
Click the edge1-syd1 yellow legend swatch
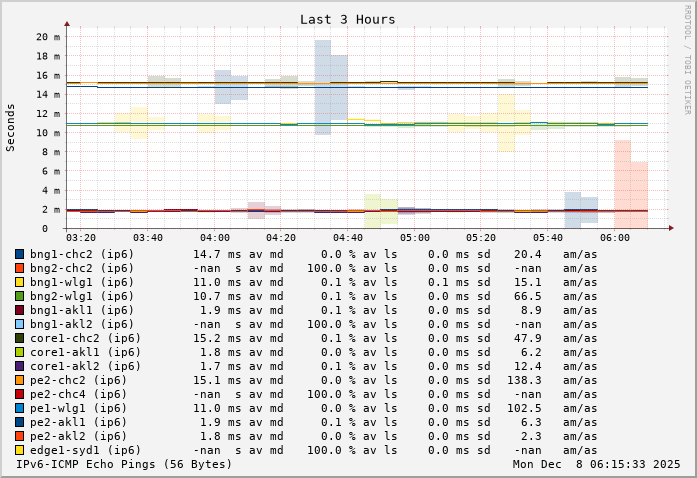click(19, 450)
